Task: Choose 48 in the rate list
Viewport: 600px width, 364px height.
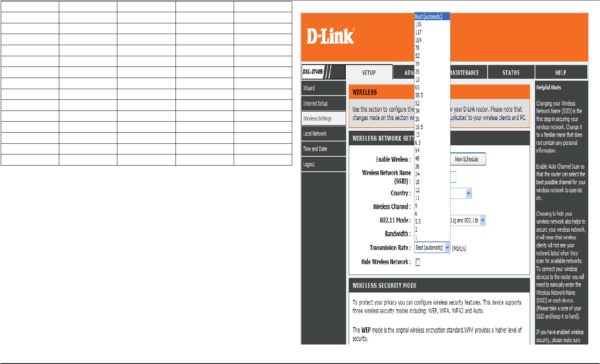Action: 432,158
